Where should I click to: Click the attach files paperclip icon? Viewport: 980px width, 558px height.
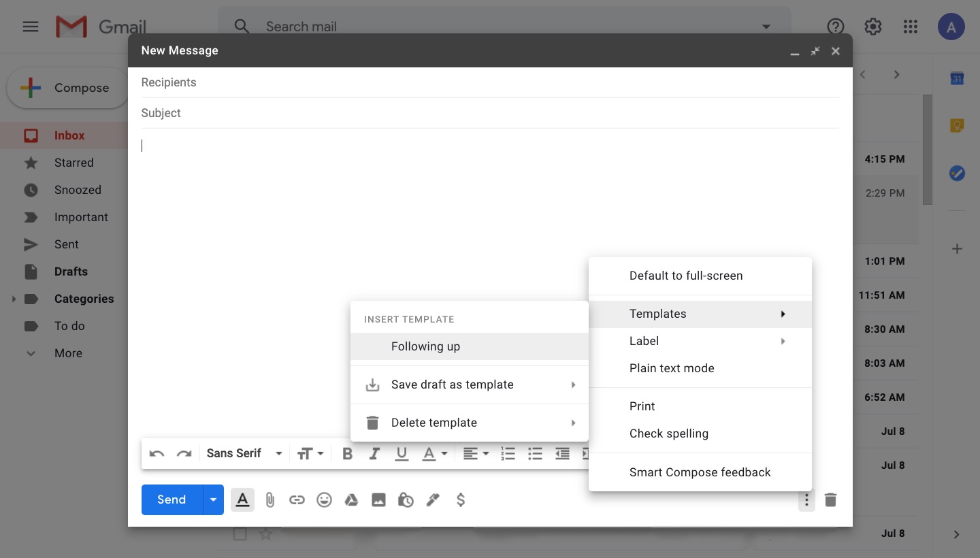[269, 500]
